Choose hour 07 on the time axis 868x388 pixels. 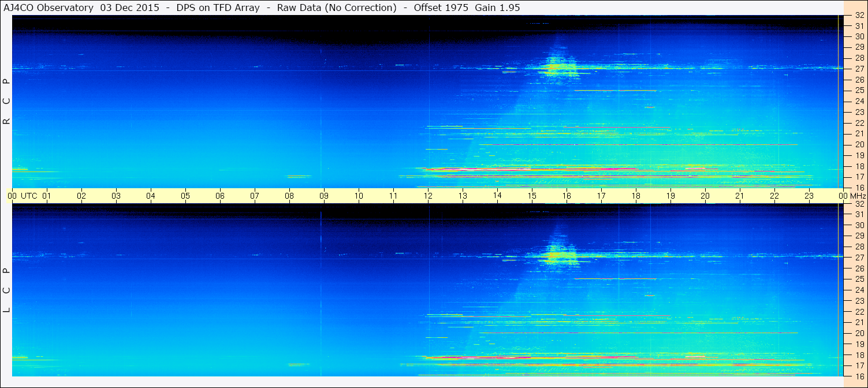[255, 196]
